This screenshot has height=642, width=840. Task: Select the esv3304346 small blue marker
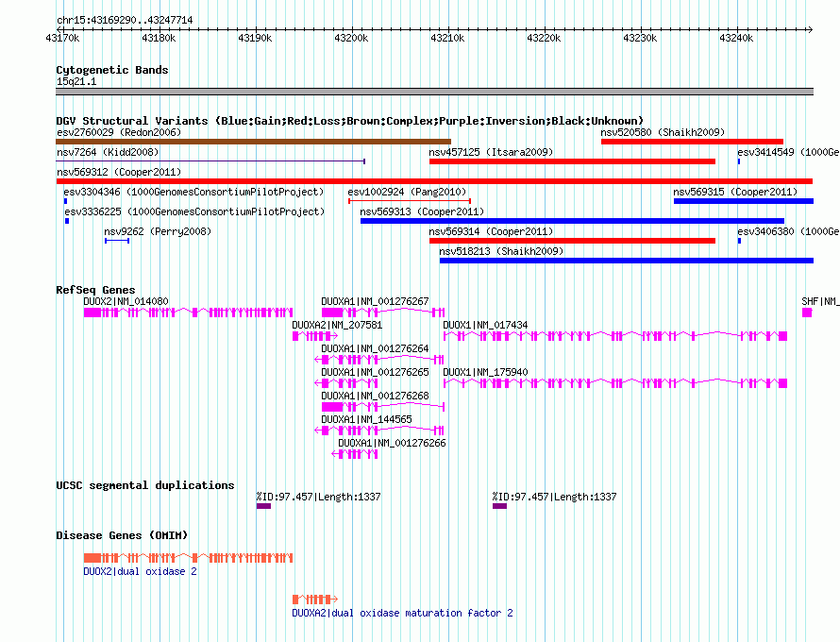pyautogui.click(x=65, y=201)
